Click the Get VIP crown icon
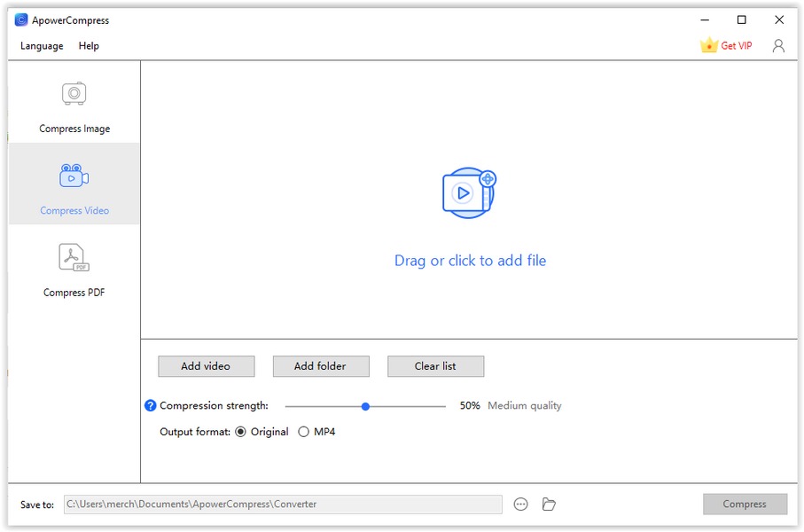Screen dimensions: 804x532 [708, 45]
